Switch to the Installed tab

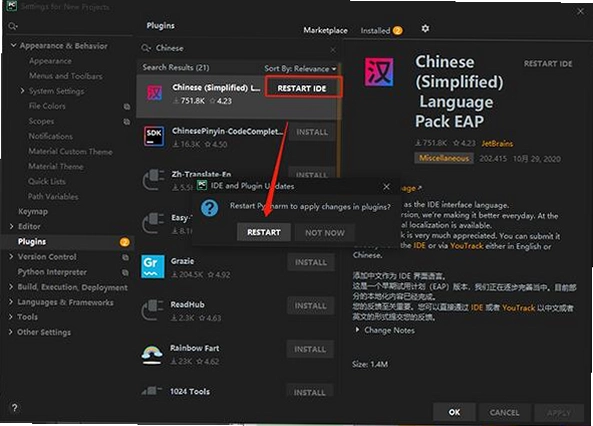tap(375, 31)
